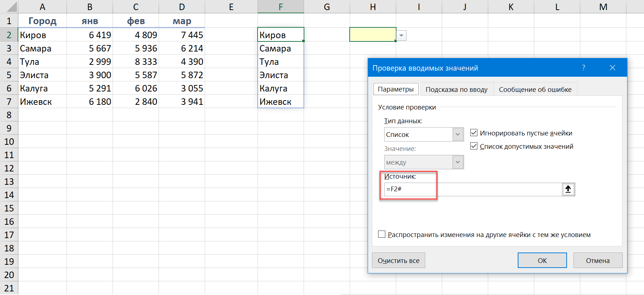
Task: Open the dropdown arrow next to cell H2
Action: coord(402,36)
